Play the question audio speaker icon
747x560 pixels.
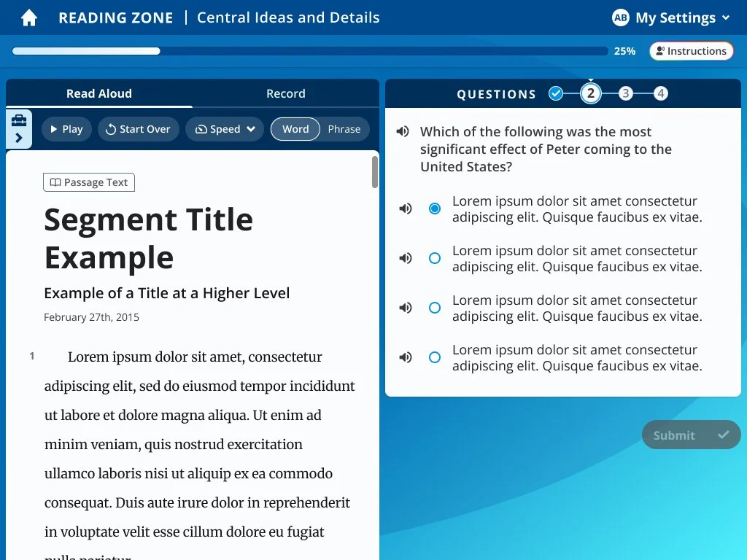pyautogui.click(x=403, y=131)
